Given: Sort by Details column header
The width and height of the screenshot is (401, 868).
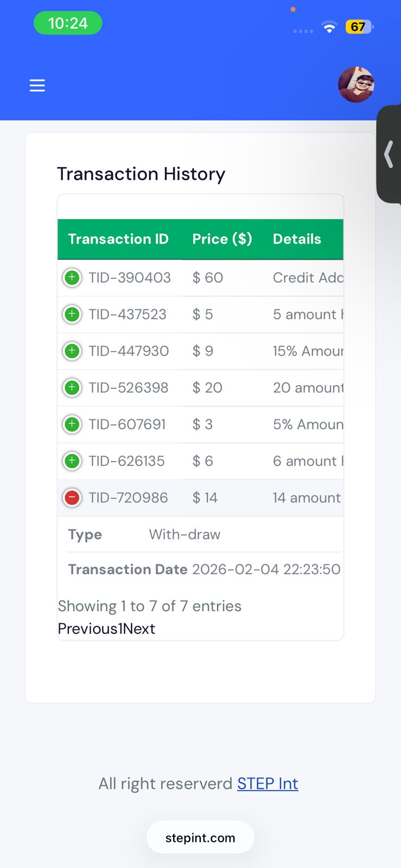Looking at the screenshot, I should [297, 239].
